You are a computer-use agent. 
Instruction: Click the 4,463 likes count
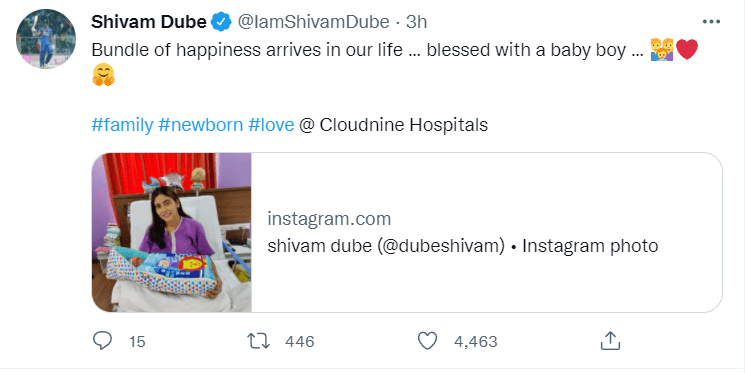tap(476, 342)
